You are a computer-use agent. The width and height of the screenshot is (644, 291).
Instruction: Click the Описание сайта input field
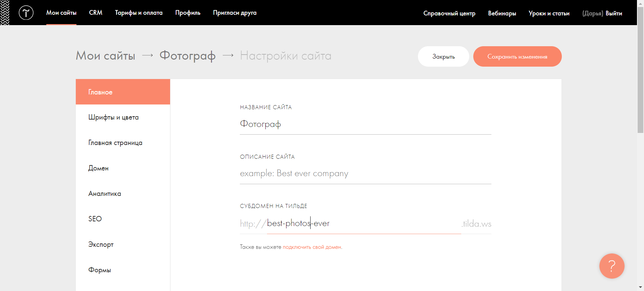(365, 173)
